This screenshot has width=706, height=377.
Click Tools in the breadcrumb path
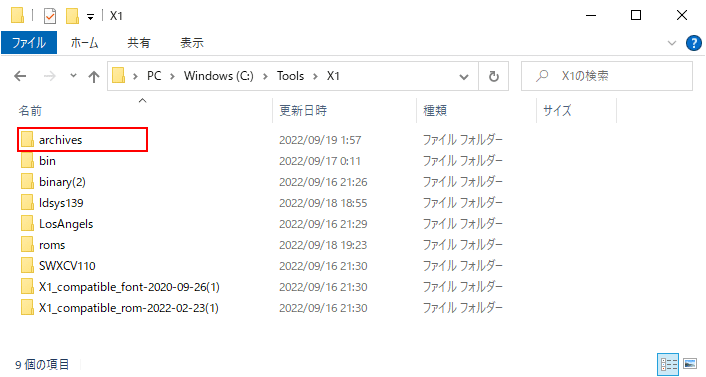tap(290, 76)
